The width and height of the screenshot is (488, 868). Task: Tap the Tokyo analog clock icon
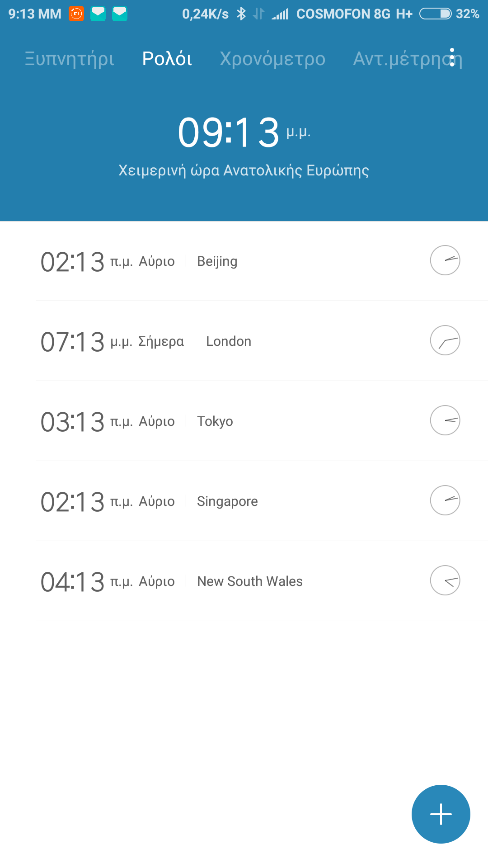tap(445, 420)
